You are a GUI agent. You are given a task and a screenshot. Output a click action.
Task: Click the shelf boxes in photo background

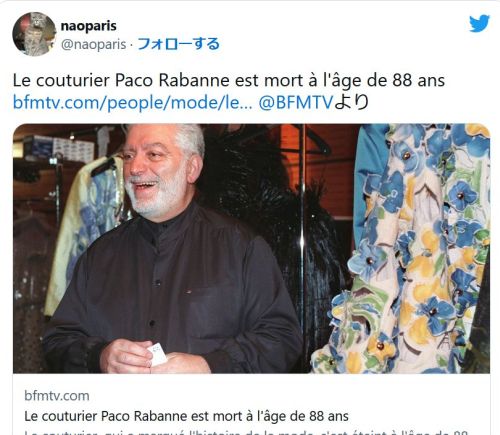(x=59, y=148)
